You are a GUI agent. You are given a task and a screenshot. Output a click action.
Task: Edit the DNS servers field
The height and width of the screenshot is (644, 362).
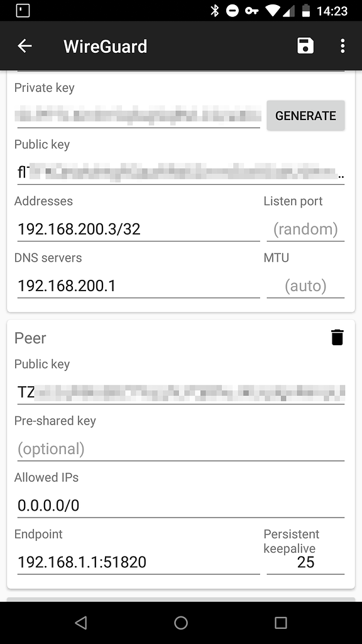click(138, 286)
